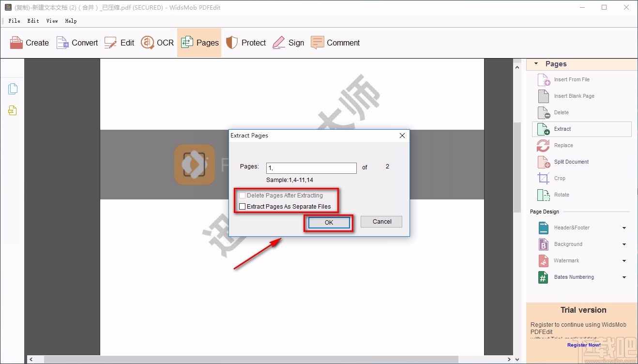Select the Convert tool
The width and height of the screenshot is (638, 364).
click(x=76, y=43)
